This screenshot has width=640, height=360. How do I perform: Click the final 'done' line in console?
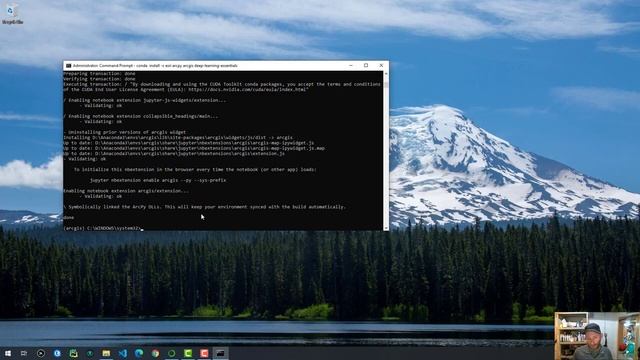click(x=69, y=218)
